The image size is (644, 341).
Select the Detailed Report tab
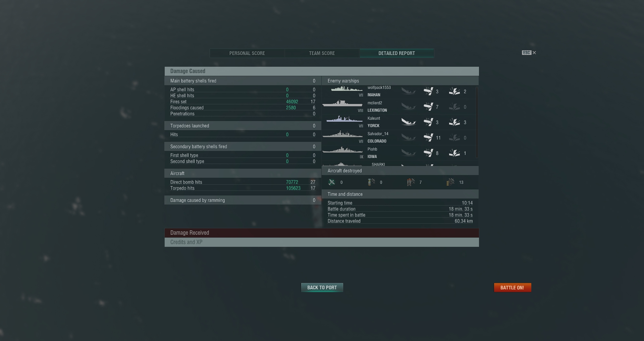click(397, 53)
